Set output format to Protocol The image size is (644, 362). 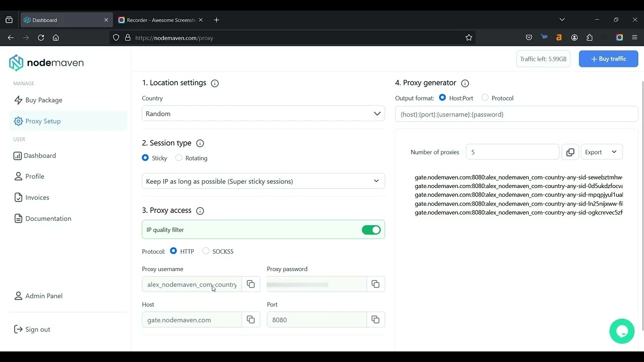coord(485,98)
